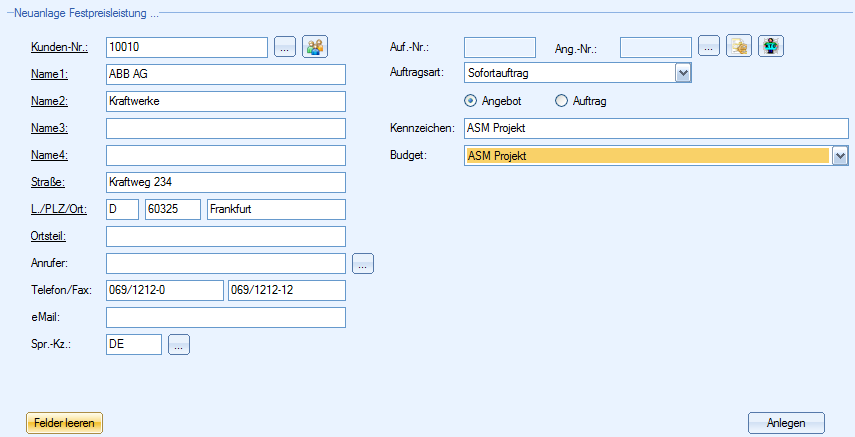The width and height of the screenshot is (855, 437).
Task: Click the Name3 input field
Action: (x=226, y=128)
